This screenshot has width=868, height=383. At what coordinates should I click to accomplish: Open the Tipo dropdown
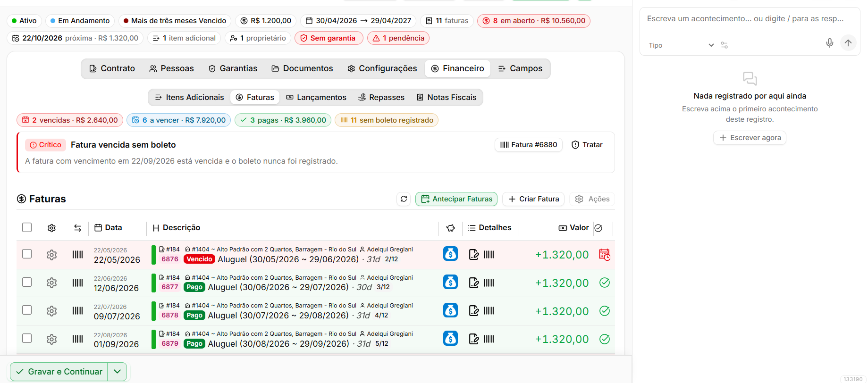(x=681, y=45)
